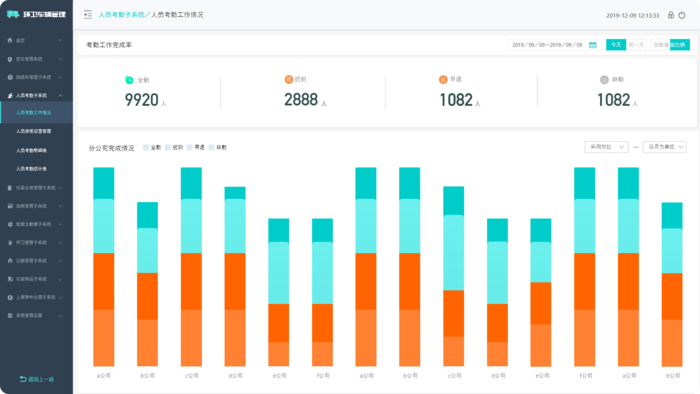Collapse the 人员考勤子系统 sidebar group
The image size is (700, 394).
tap(36, 95)
